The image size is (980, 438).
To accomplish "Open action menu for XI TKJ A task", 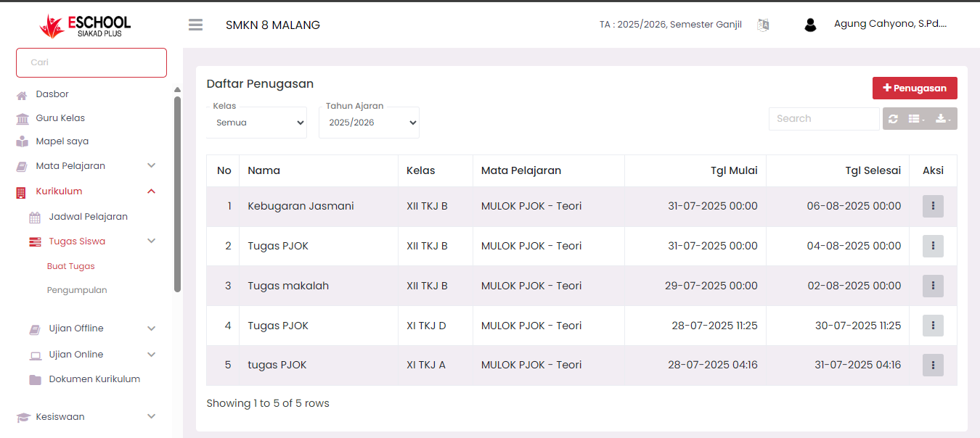I will click(x=933, y=365).
